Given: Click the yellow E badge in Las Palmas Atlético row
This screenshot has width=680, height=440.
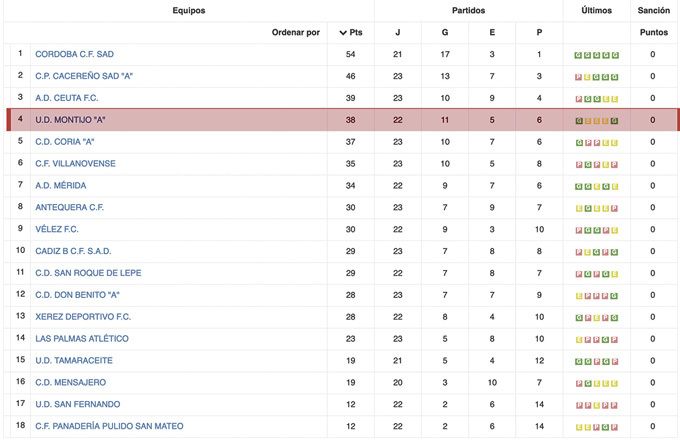Looking at the screenshot, I should (x=578, y=339).
